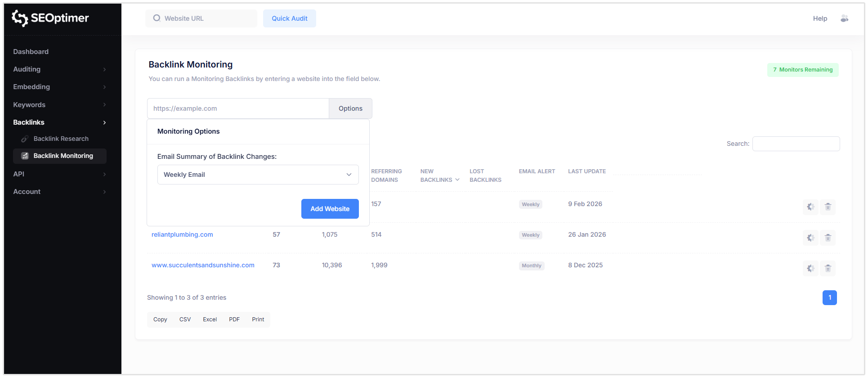This screenshot has height=378, width=868.
Task: Open the Weekly Email dropdown
Action: tap(258, 175)
